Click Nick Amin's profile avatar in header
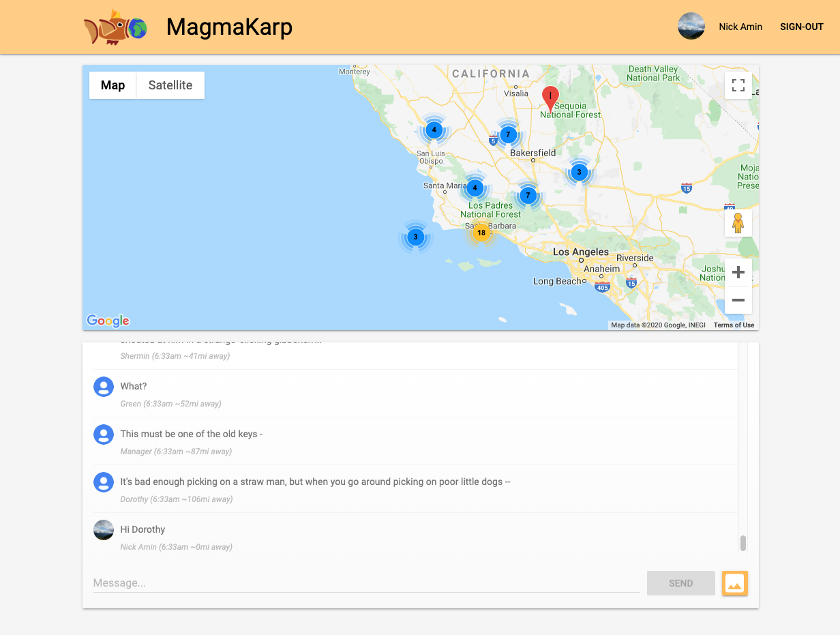This screenshot has height=635, width=840. coord(691,27)
